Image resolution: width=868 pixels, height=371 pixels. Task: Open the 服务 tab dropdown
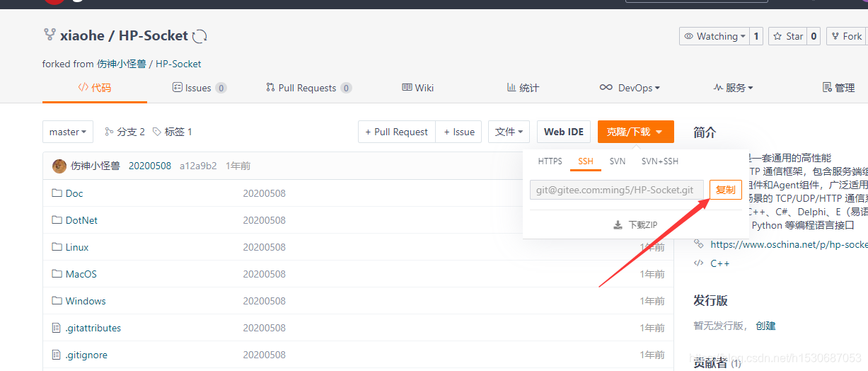(734, 88)
